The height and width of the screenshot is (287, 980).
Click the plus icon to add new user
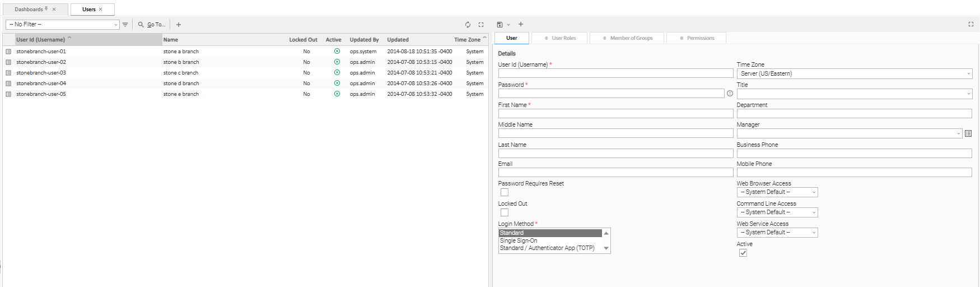(x=179, y=25)
